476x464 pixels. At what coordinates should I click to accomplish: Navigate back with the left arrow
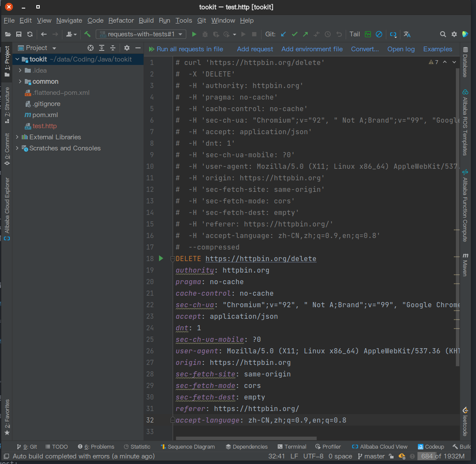pos(44,34)
